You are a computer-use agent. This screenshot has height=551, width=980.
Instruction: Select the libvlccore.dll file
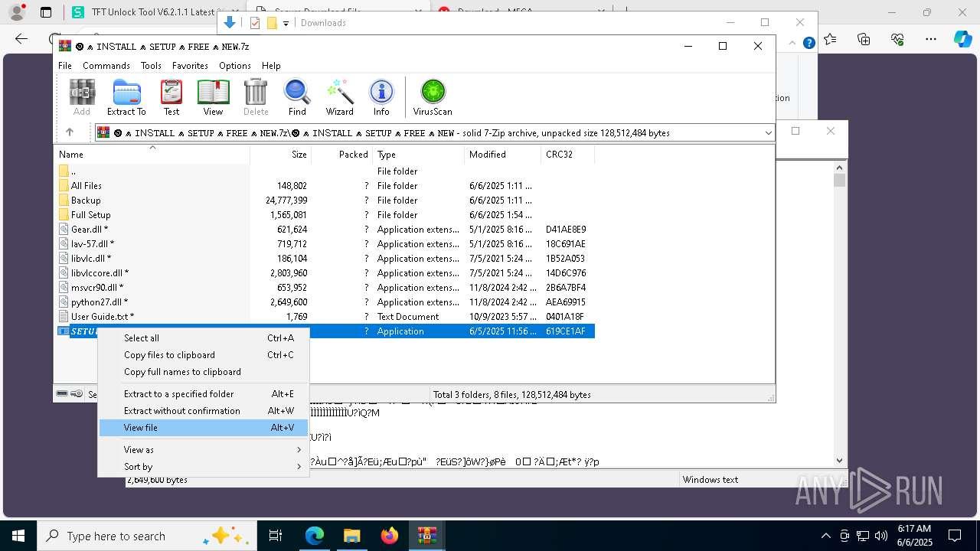(100, 273)
